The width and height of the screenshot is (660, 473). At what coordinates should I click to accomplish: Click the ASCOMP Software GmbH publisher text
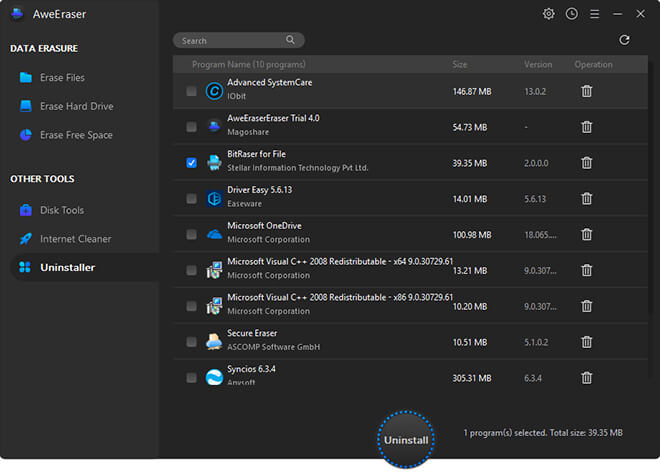click(x=274, y=347)
